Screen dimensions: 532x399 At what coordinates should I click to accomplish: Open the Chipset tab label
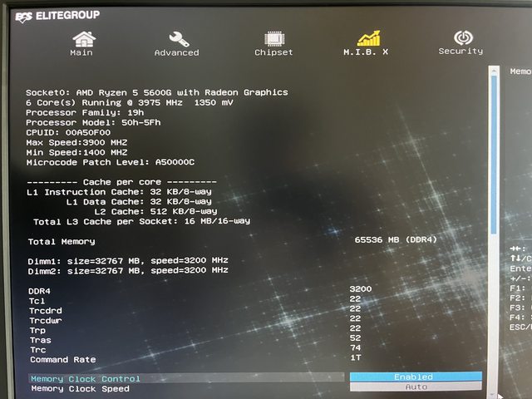(273, 52)
